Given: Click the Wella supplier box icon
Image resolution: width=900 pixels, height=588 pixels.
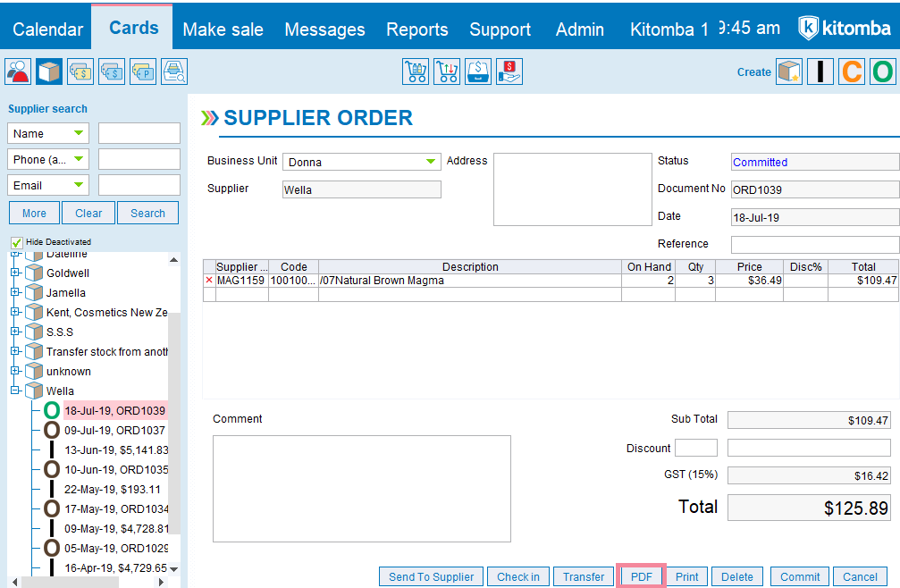Looking at the screenshot, I should coord(35,391).
